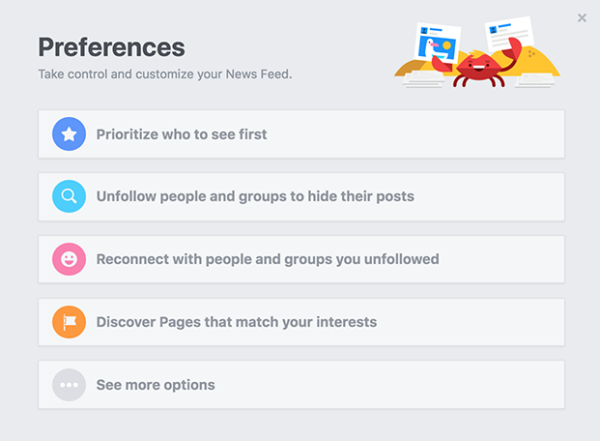Image resolution: width=600 pixels, height=441 pixels.
Task: Select Unfollow people and groups option
Action: [x=301, y=197]
